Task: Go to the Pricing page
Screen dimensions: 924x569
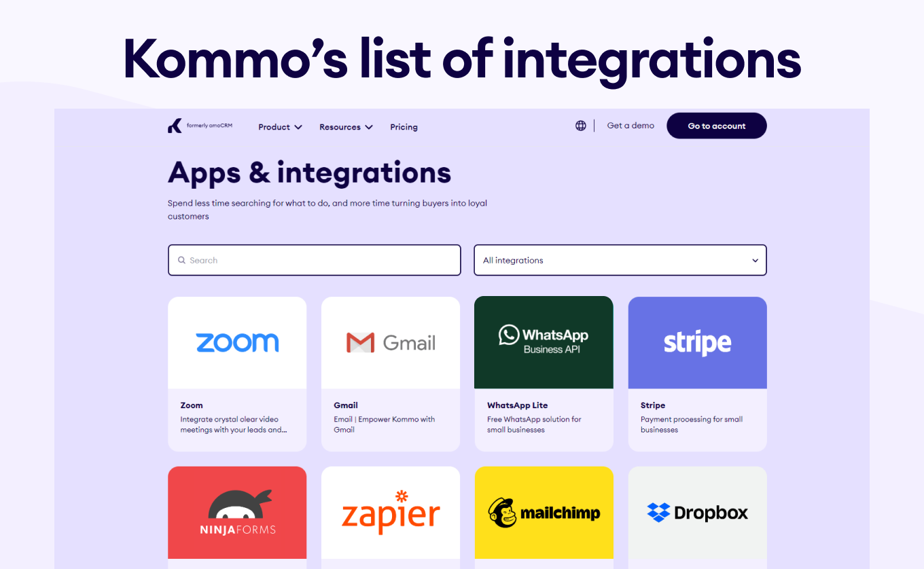Action: point(404,127)
